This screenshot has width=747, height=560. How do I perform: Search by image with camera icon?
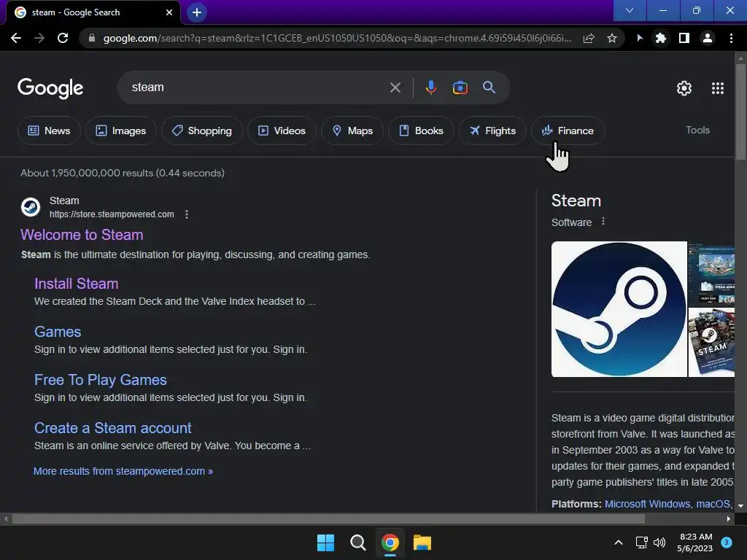460,87
